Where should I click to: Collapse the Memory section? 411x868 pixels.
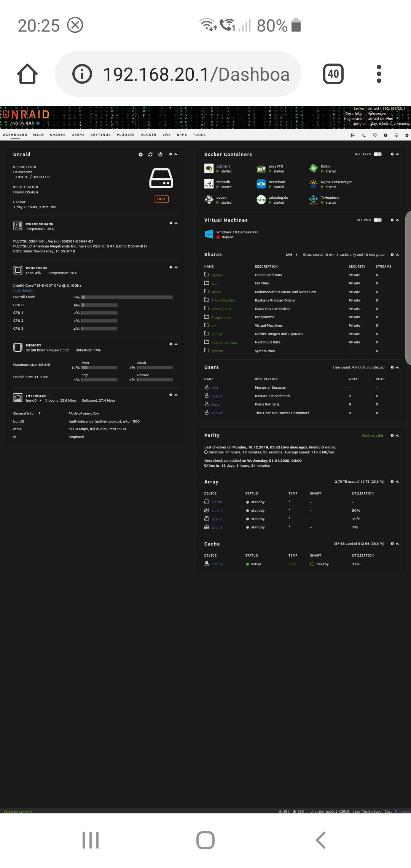(x=176, y=344)
